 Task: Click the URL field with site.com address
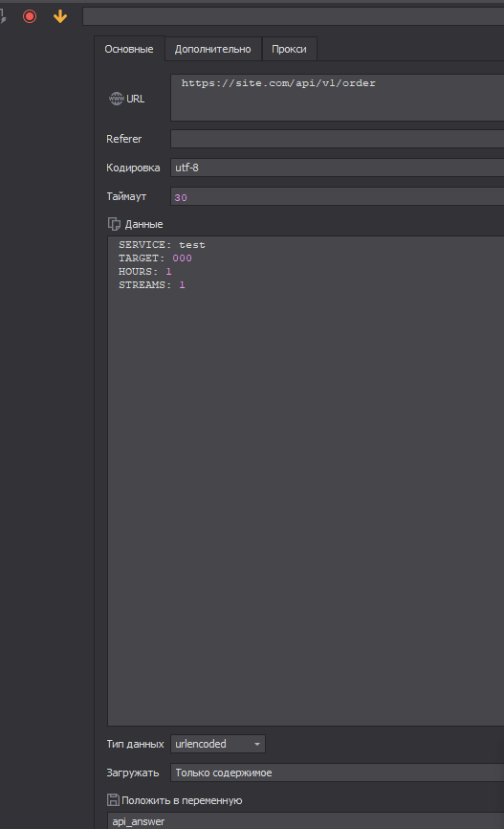tap(337, 98)
